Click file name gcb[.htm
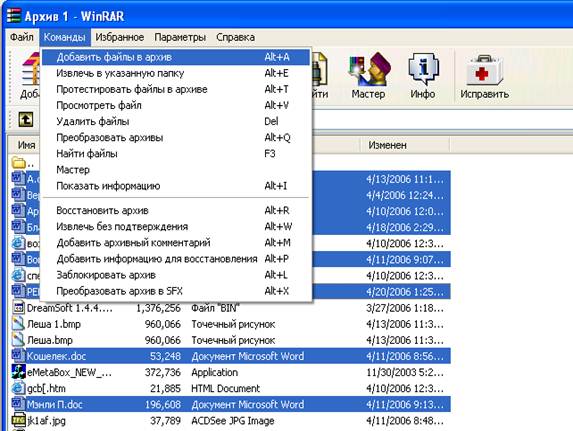The width and height of the screenshot is (573, 431). (x=46, y=389)
